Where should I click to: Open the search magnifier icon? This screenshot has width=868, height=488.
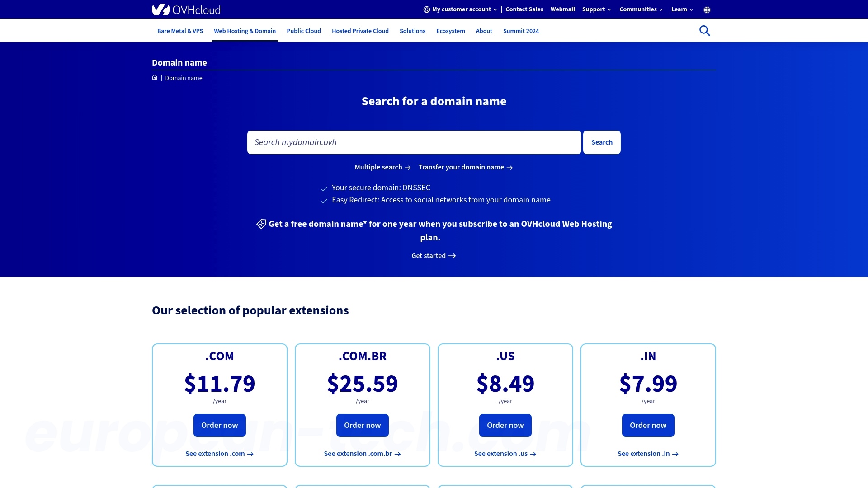tap(705, 30)
